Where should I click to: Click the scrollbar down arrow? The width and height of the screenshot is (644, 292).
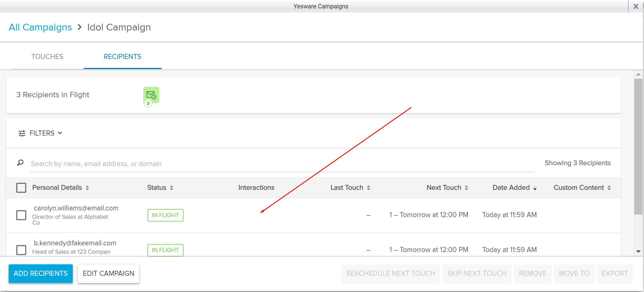tap(638, 251)
